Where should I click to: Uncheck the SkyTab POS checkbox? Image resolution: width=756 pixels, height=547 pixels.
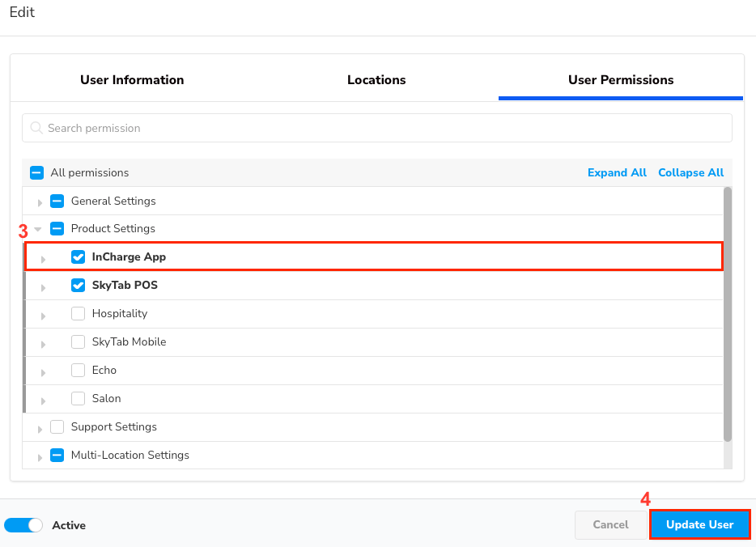click(78, 285)
